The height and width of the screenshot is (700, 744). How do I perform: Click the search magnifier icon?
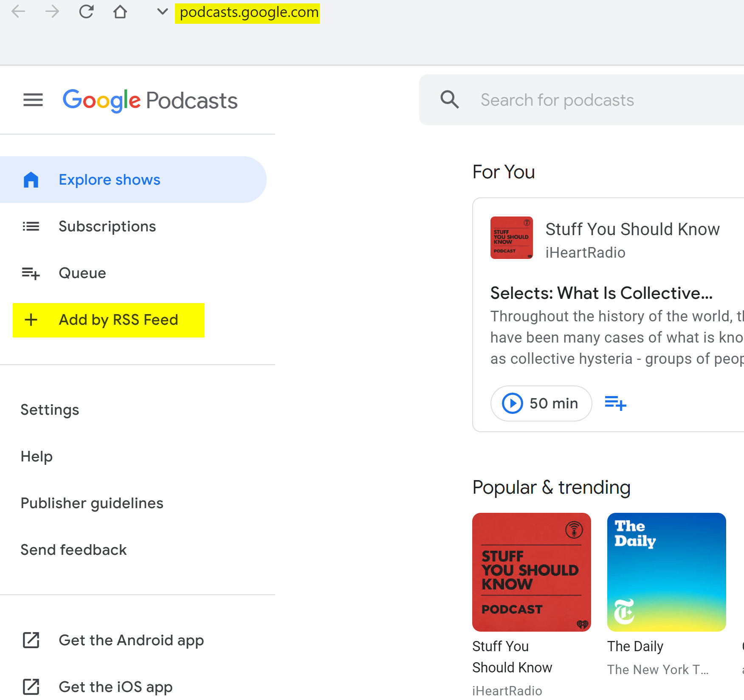pos(449,100)
